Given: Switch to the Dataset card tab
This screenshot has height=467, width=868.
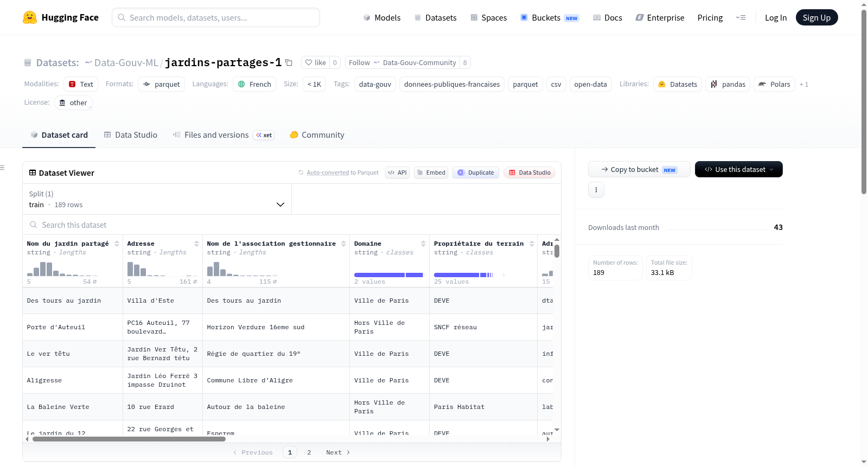Looking at the screenshot, I should tap(59, 135).
